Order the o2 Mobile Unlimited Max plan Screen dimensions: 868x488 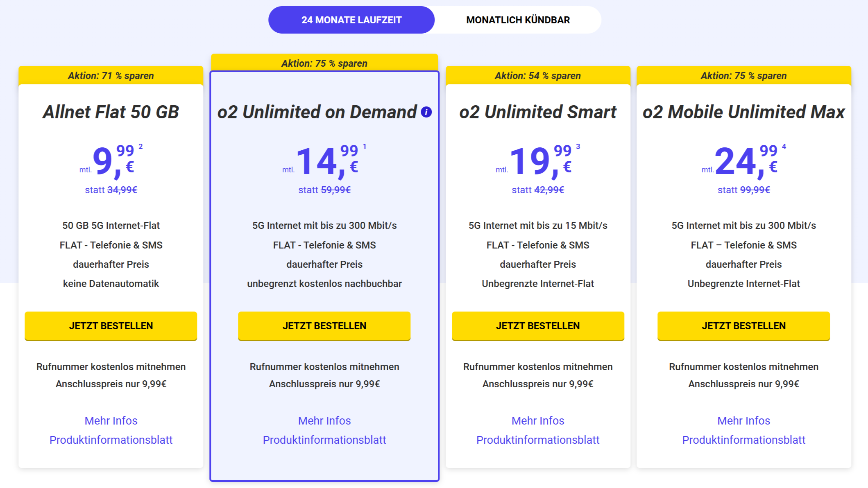click(744, 326)
